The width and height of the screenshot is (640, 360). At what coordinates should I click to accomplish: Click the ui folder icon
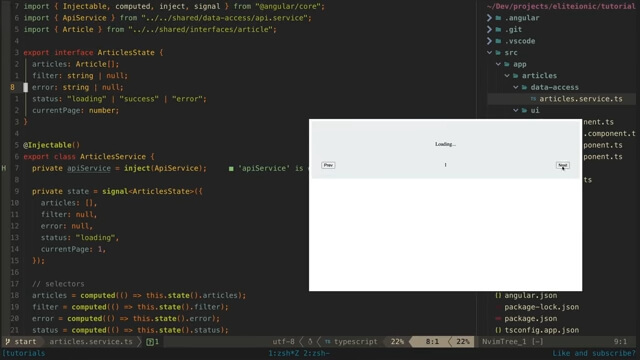coord(524,110)
